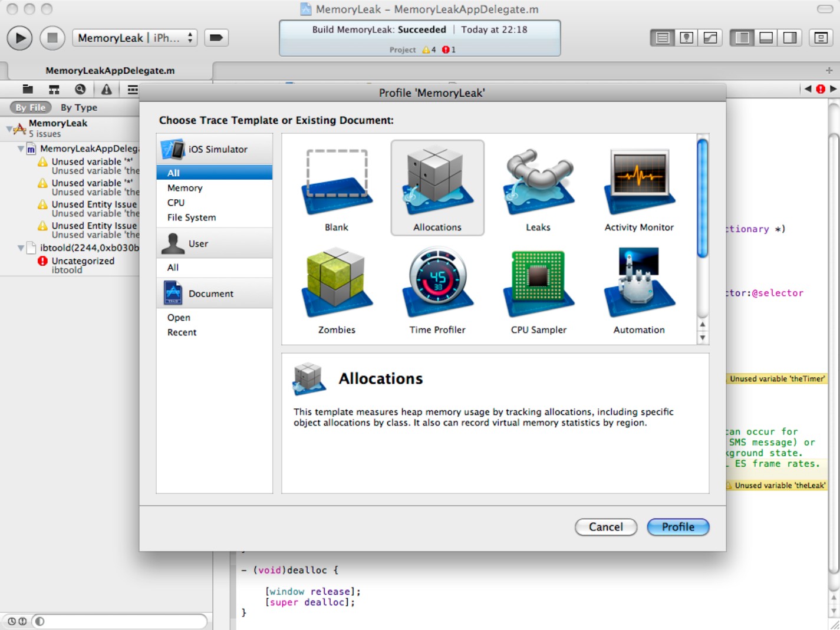This screenshot has height=630, width=840.
Task: Click the Unused variable 'theLeak' warning badge
Action: point(776,486)
